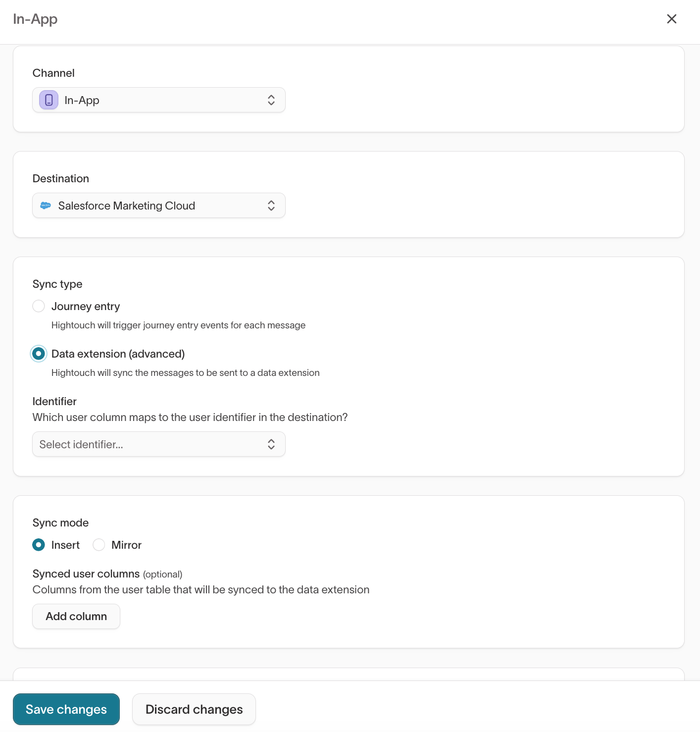The height and width of the screenshot is (732, 700).
Task: Click the Salesforce cloud icon in Destination field
Action: click(46, 205)
